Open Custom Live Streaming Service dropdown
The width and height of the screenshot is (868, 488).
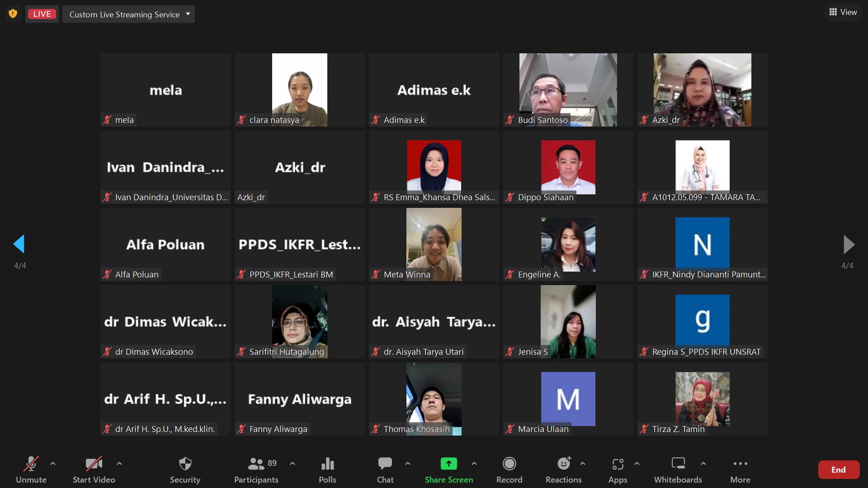tap(128, 14)
